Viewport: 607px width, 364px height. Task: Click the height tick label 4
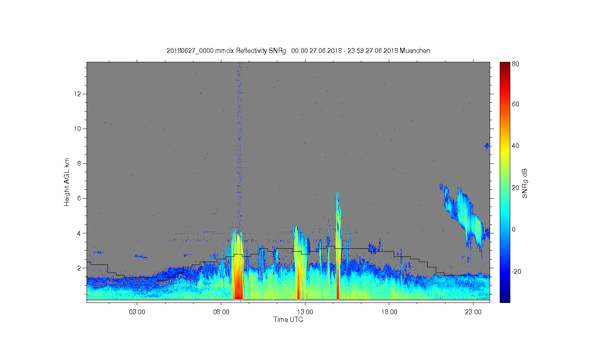[80, 233]
